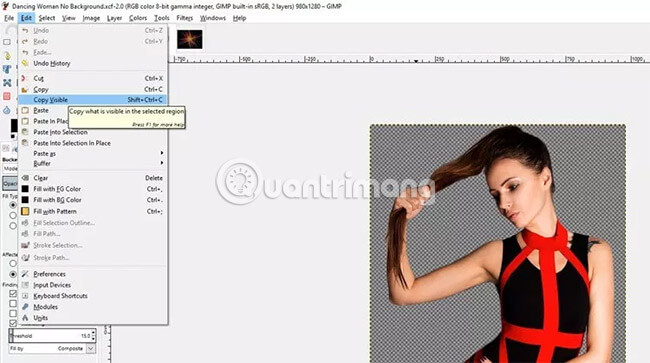The height and width of the screenshot is (363, 650).
Task: Click Fill with FG Color black swatch
Action: pyautogui.click(x=25, y=189)
